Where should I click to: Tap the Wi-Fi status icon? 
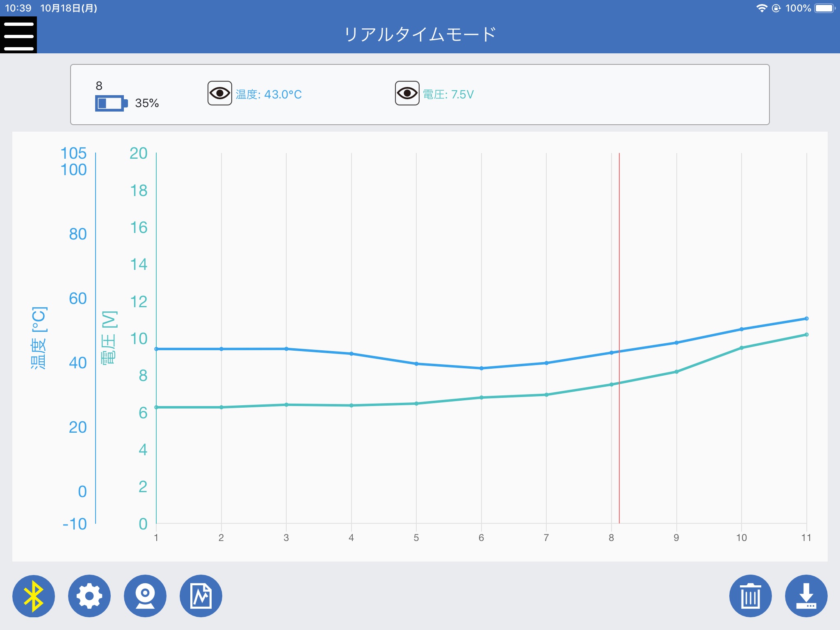coord(762,8)
